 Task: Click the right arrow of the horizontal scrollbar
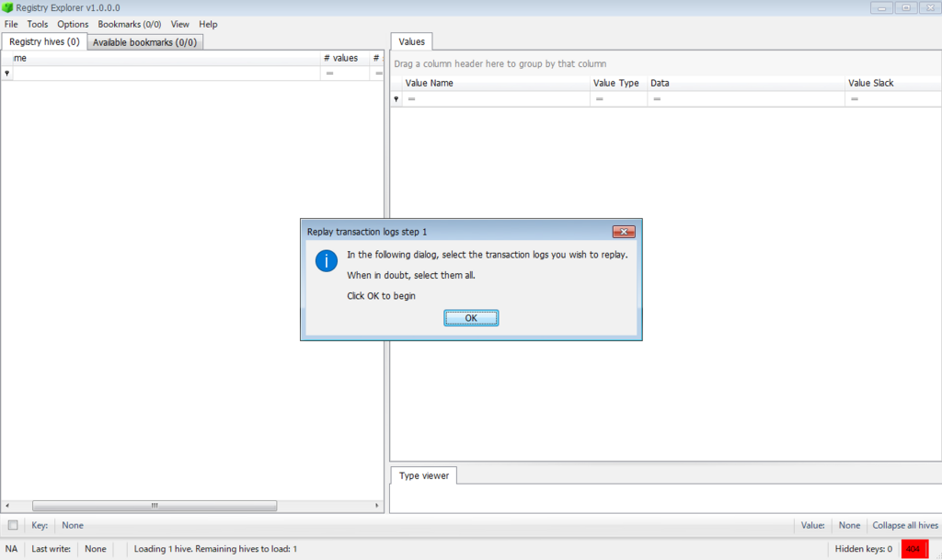[376, 506]
